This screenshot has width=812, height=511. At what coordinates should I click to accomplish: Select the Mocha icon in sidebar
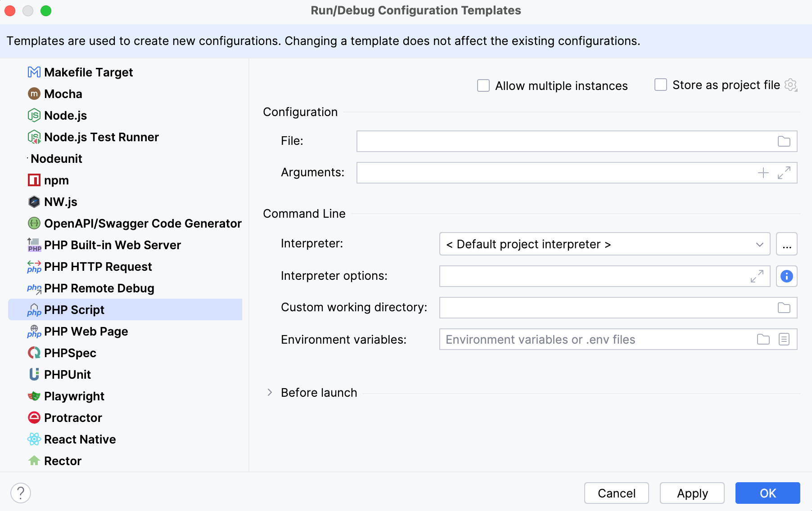[x=34, y=94]
